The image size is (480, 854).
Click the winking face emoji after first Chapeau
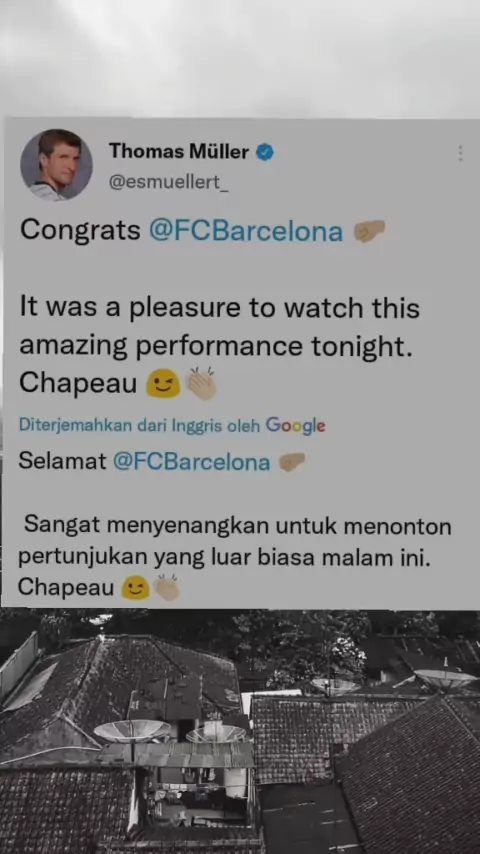(x=163, y=383)
